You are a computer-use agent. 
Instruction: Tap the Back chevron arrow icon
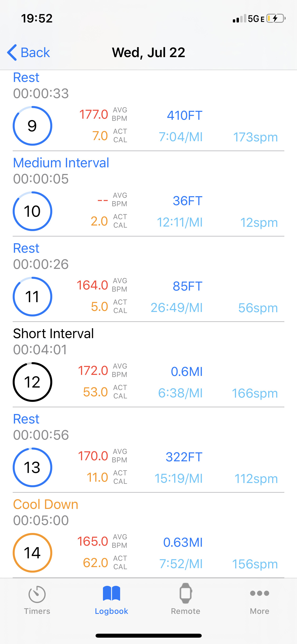pos(12,52)
